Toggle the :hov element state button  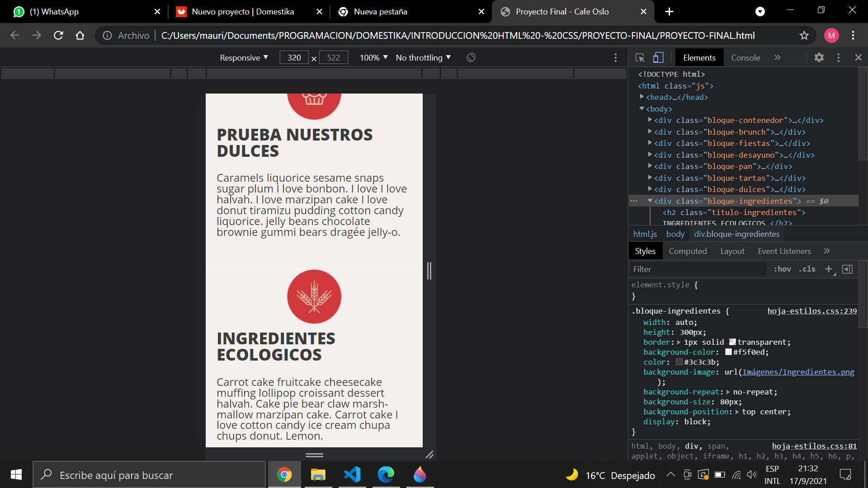coord(782,269)
